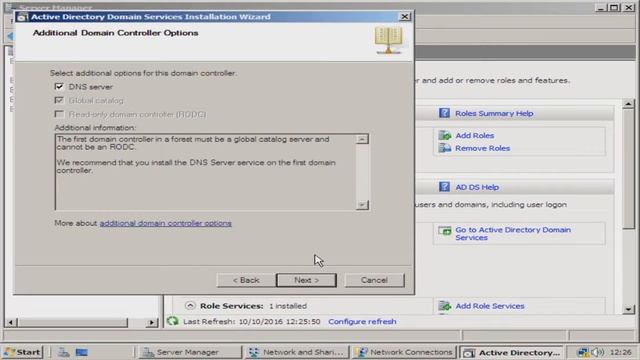Maximize the Server Manager window

(x=614, y=7)
